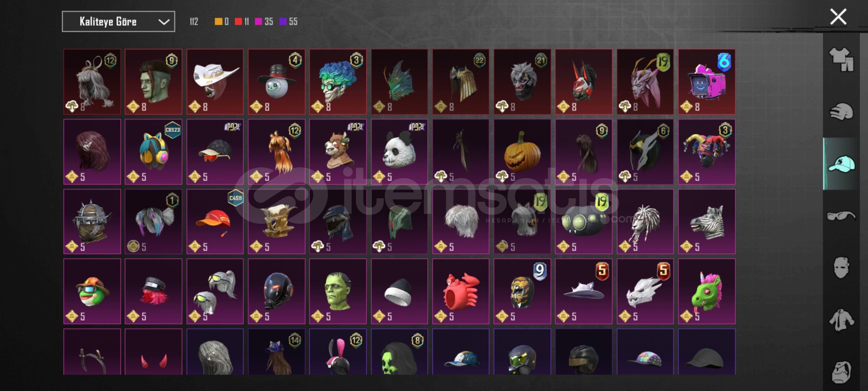Open the outfits category icon in sidebar
The width and height of the screenshot is (868, 391).
(x=841, y=59)
